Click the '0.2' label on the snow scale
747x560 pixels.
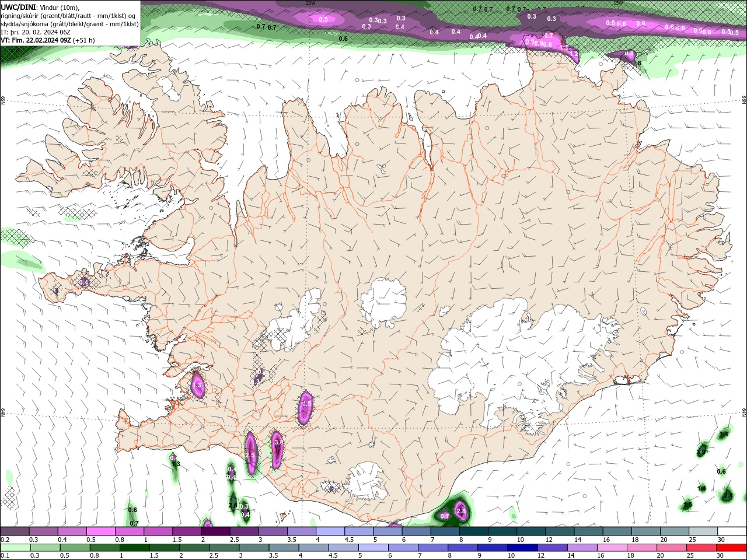click(x=6, y=540)
